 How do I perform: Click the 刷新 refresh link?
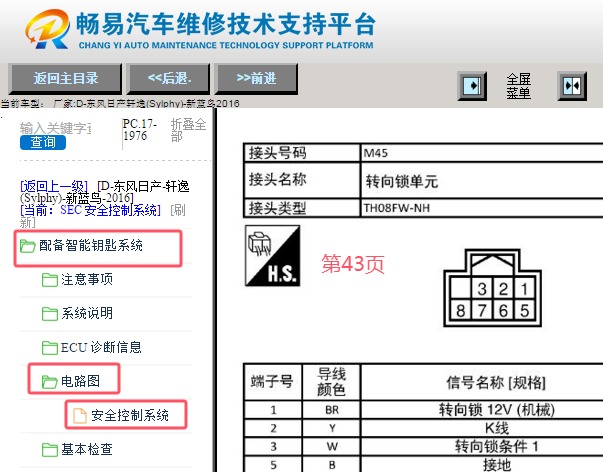tap(103, 216)
